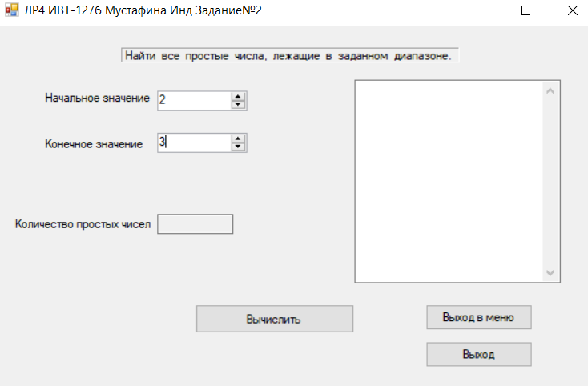Click the Выход в меню button
This screenshot has height=386, width=588.
click(479, 317)
